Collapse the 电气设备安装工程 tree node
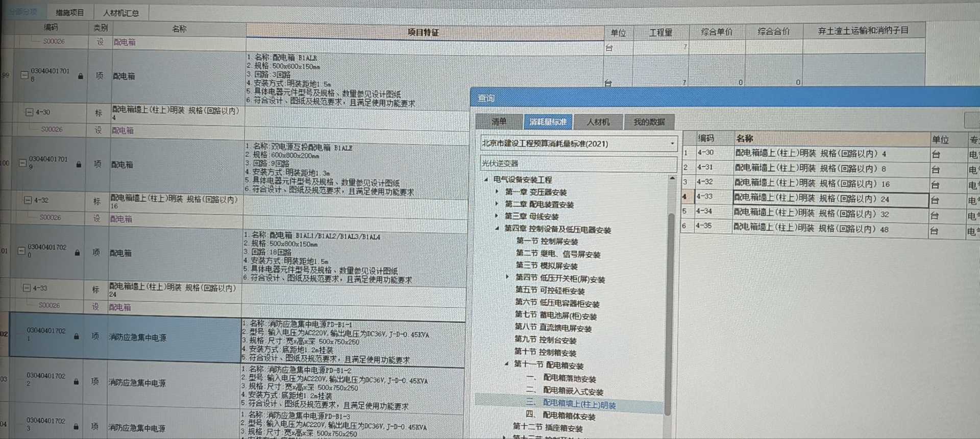The image size is (980, 439). coord(486,179)
